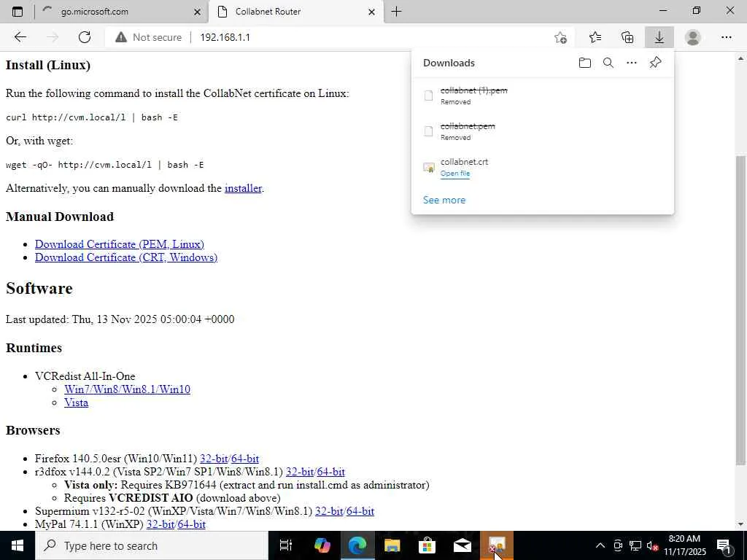Open more options in Downloads panel
The width and height of the screenshot is (747, 560).
click(x=632, y=63)
